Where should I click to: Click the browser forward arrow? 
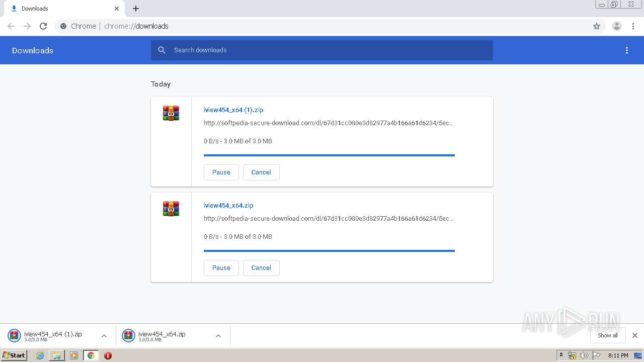pyautogui.click(x=27, y=26)
